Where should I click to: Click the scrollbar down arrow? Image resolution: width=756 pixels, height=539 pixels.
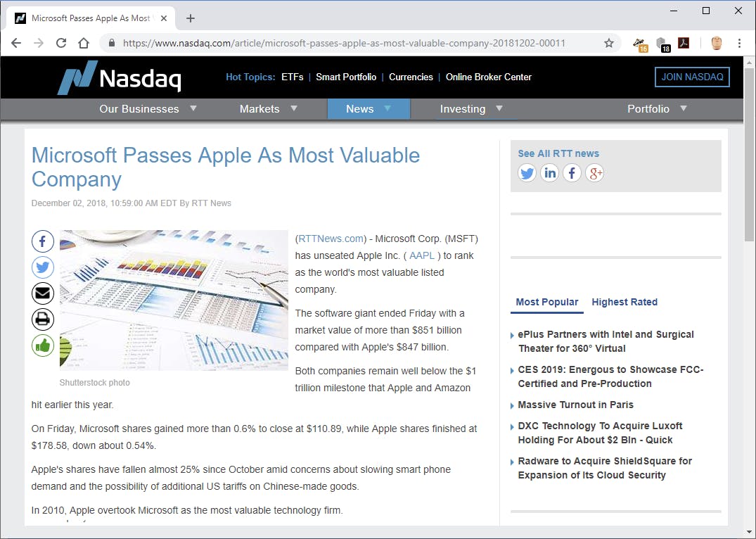click(x=749, y=533)
